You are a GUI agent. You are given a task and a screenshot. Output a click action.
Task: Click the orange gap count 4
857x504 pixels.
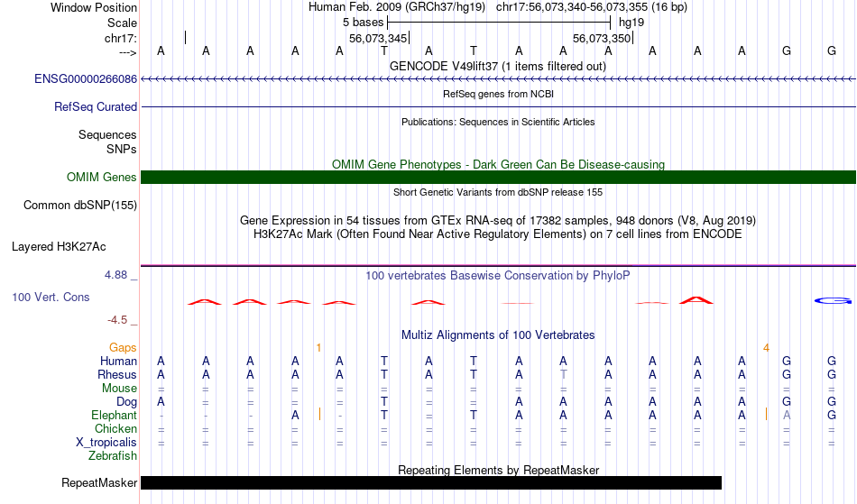pos(766,348)
